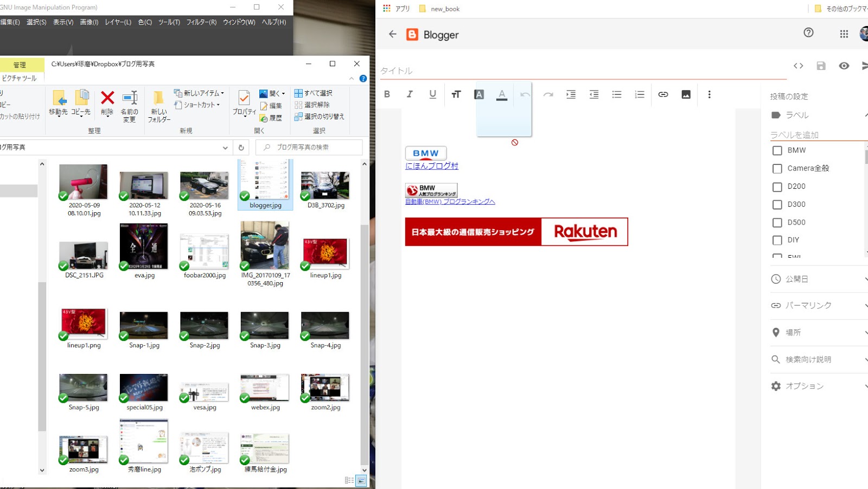The image size is (868, 489).
Task: Click すべて選択 in Explorer ribbon
Action: 313,93
